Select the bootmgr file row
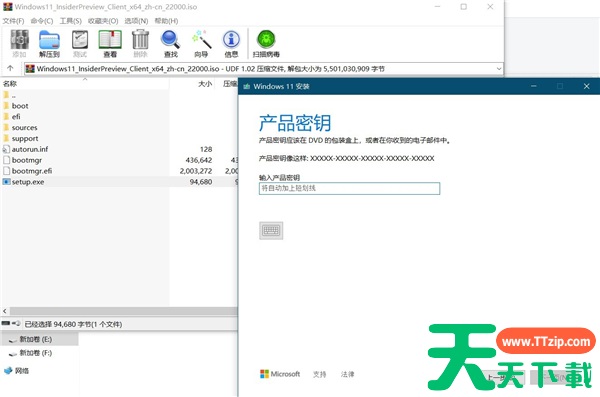The height and width of the screenshot is (397, 600). 119,160
